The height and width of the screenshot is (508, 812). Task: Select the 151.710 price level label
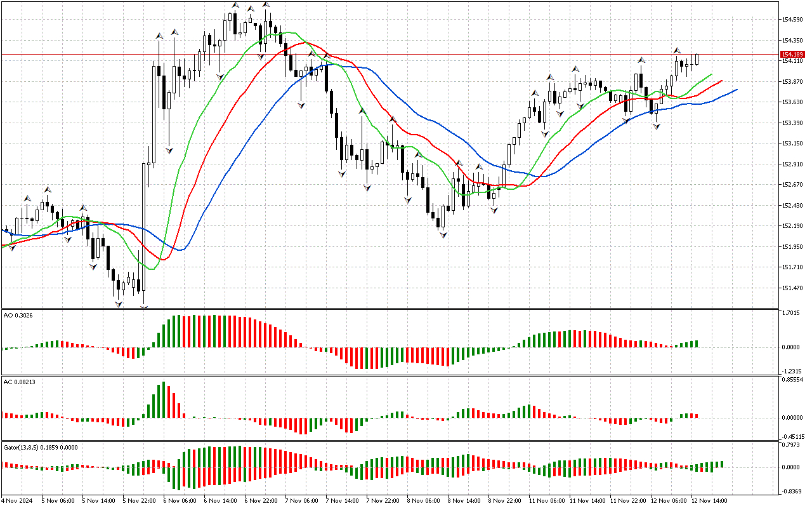tap(794, 267)
